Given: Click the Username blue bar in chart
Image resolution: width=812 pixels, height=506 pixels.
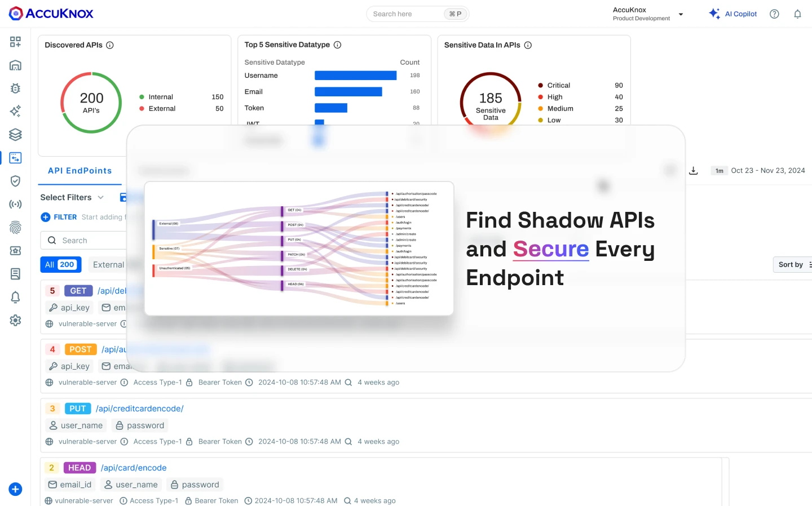Looking at the screenshot, I should coord(355,76).
